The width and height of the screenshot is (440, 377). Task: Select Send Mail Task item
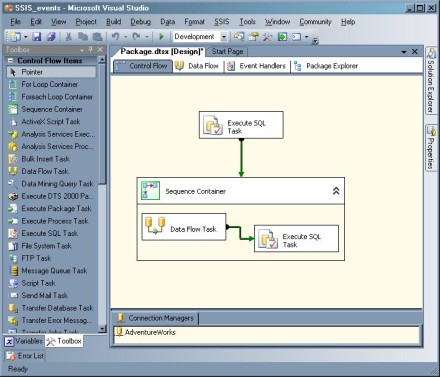45,295
